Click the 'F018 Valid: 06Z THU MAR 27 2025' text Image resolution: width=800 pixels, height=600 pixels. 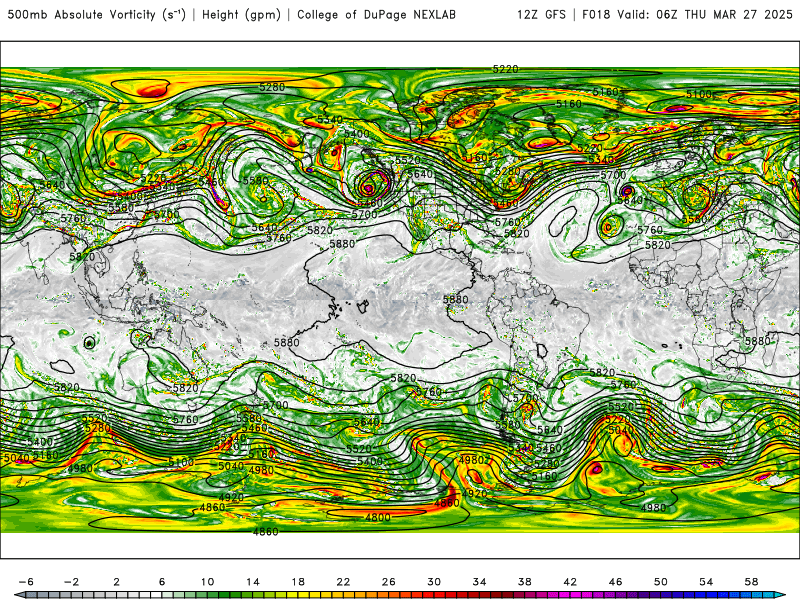click(x=687, y=15)
